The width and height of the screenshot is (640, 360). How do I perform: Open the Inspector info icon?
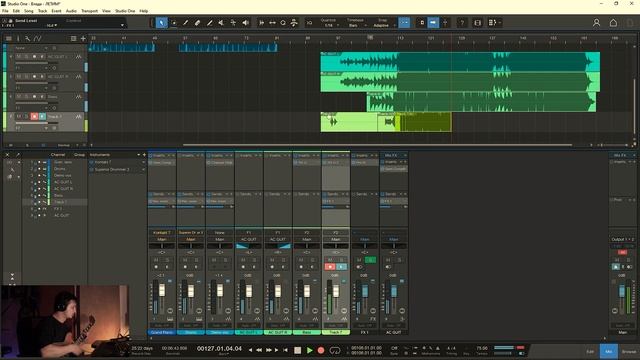click(x=18, y=38)
